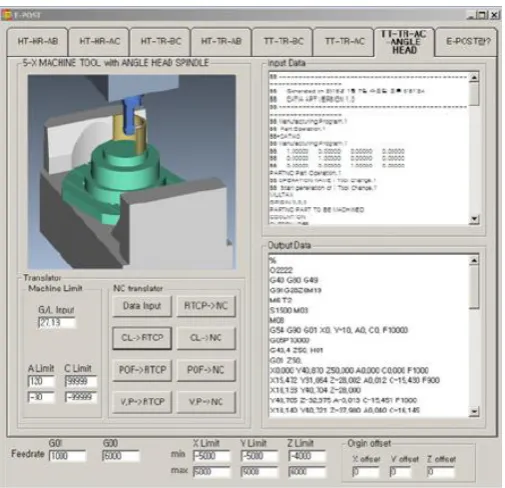The image size is (505, 488).
Task: Click the Input Data scroll up arrow
Action: point(474,77)
